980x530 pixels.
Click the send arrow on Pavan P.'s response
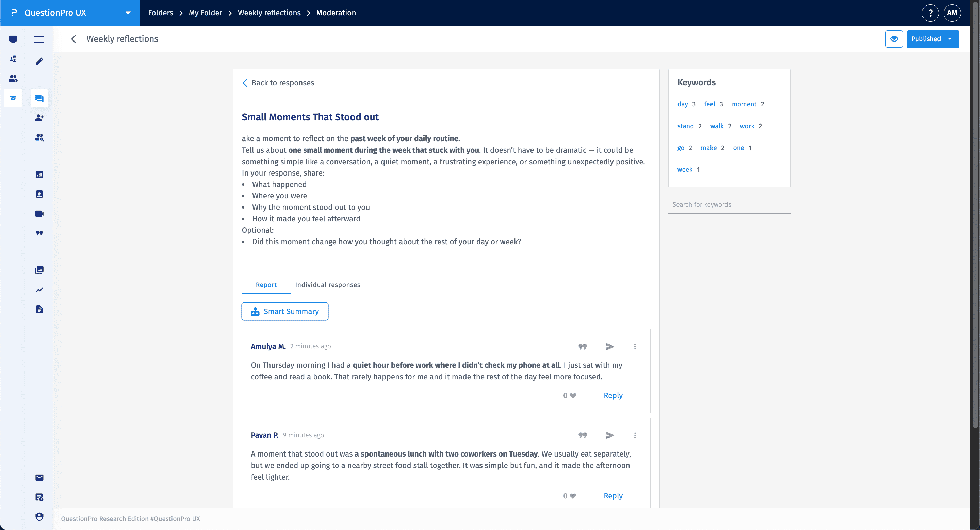[x=609, y=435]
